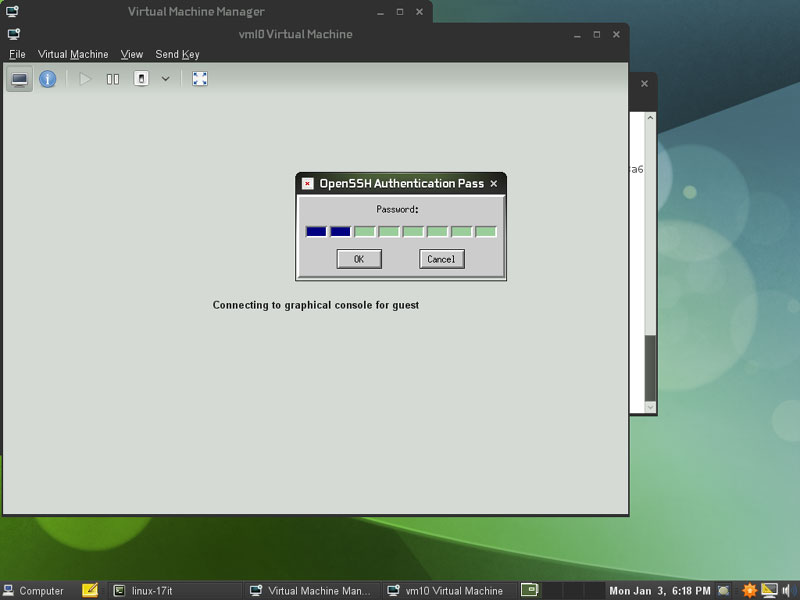
Task: Minimize the vm10 Virtual Machine window
Action: point(577,35)
